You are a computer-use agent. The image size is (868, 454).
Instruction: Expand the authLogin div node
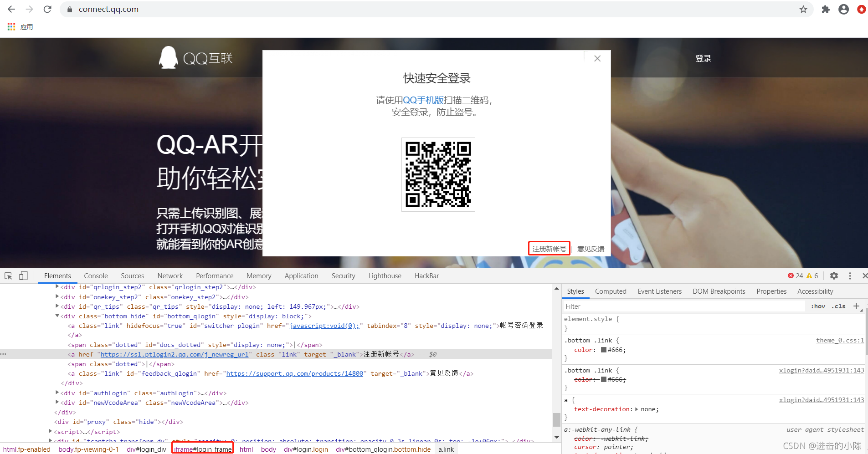click(x=57, y=393)
